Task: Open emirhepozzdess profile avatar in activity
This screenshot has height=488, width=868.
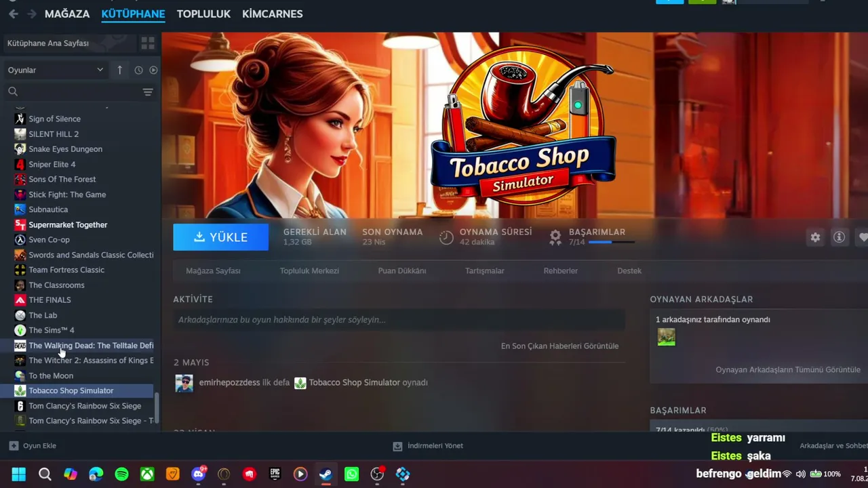Action: click(x=184, y=382)
